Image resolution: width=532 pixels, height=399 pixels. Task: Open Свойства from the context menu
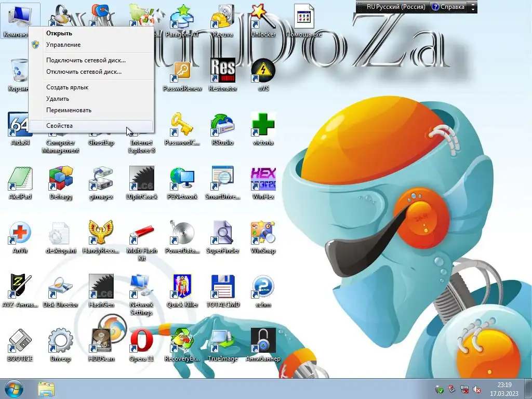[x=91, y=126]
